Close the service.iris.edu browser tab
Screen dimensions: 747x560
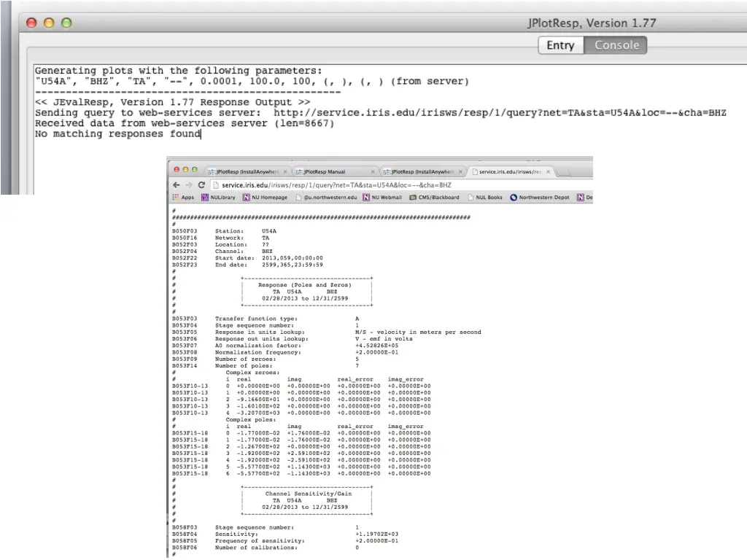(x=548, y=172)
